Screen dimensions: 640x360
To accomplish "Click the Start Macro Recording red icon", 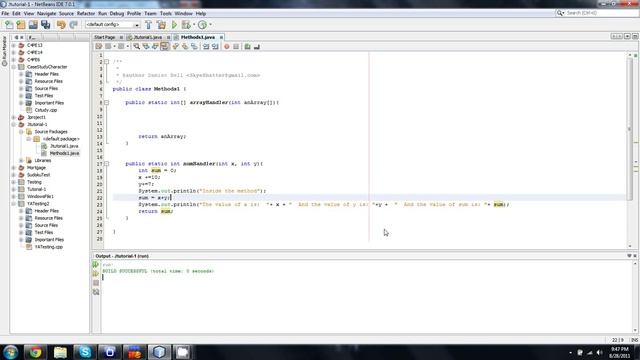I will click(227, 47).
